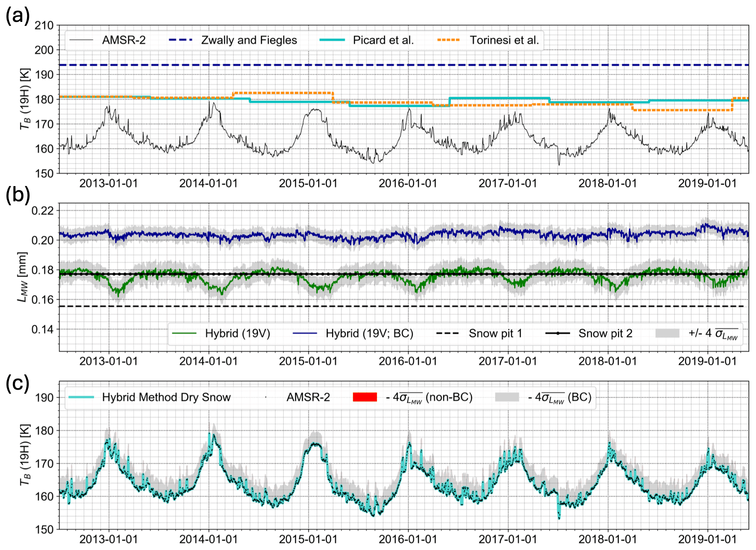The image size is (756, 550).
Task: Click the Hybrid (19V) legend label in panel (b)
Action: (x=238, y=333)
